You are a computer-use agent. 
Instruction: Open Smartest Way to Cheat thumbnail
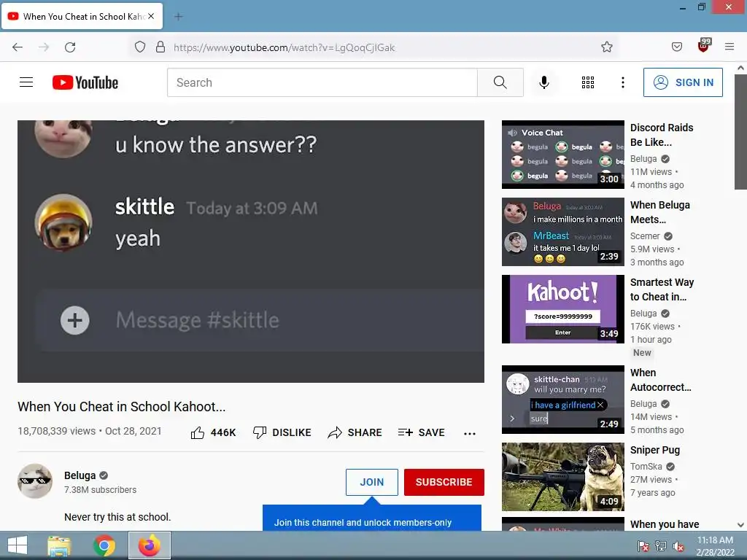[562, 308]
